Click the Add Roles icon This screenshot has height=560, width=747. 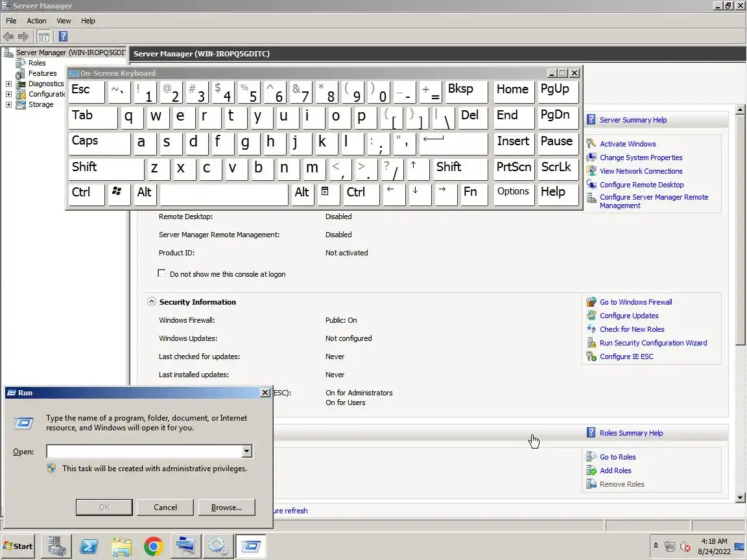tap(591, 471)
